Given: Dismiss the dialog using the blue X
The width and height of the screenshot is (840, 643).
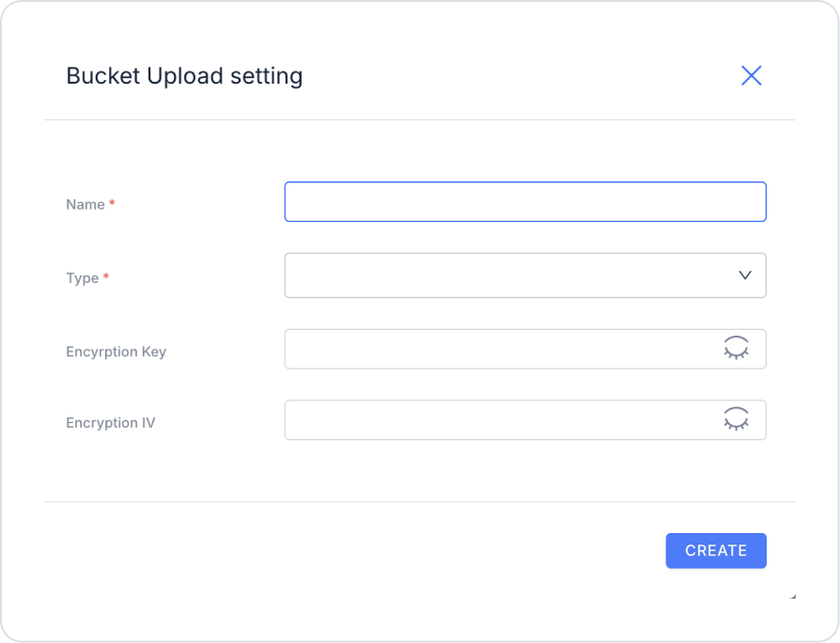Looking at the screenshot, I should 751,75.
